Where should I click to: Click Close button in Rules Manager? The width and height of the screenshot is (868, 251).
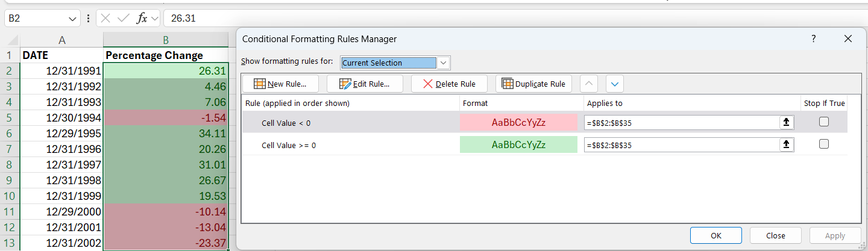[x=776, y=235]
